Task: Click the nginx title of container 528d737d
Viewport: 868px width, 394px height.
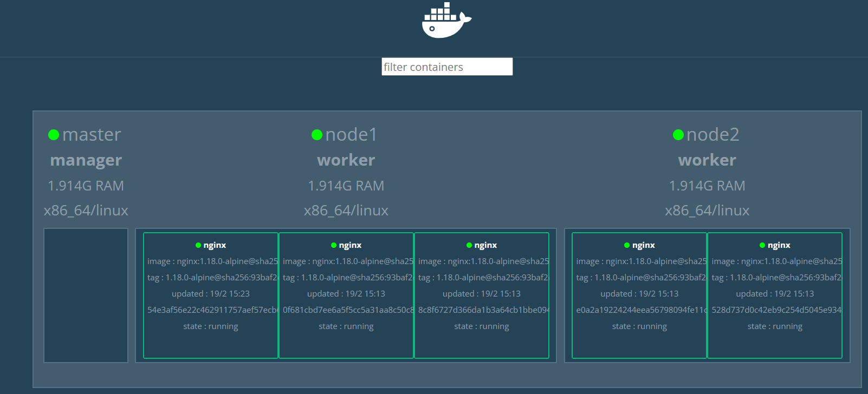Action: [x=779, y=245]
